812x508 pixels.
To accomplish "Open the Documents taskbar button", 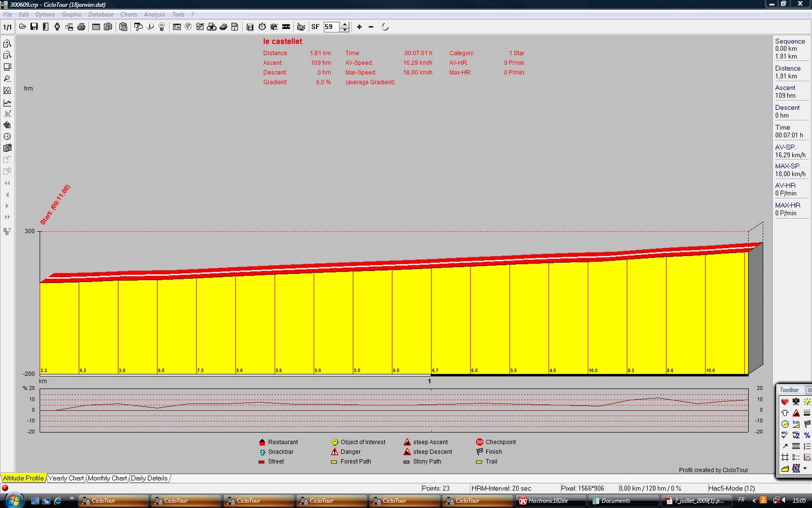I will pyautogui.click(x=624, y=500).
